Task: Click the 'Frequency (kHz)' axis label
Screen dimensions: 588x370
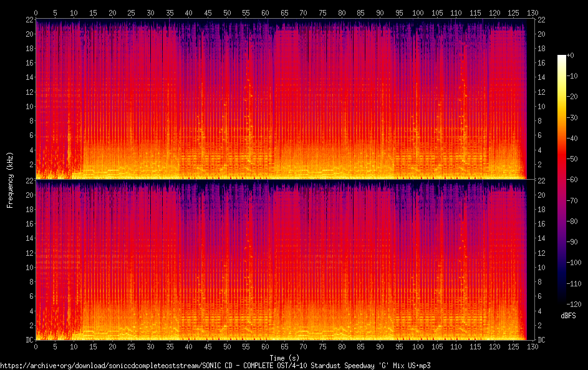Action: click(x=10, y=180)
